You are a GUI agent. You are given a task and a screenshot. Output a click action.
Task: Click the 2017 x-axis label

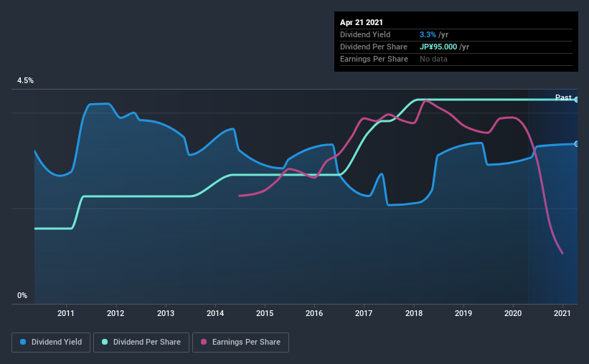(364, 313)
